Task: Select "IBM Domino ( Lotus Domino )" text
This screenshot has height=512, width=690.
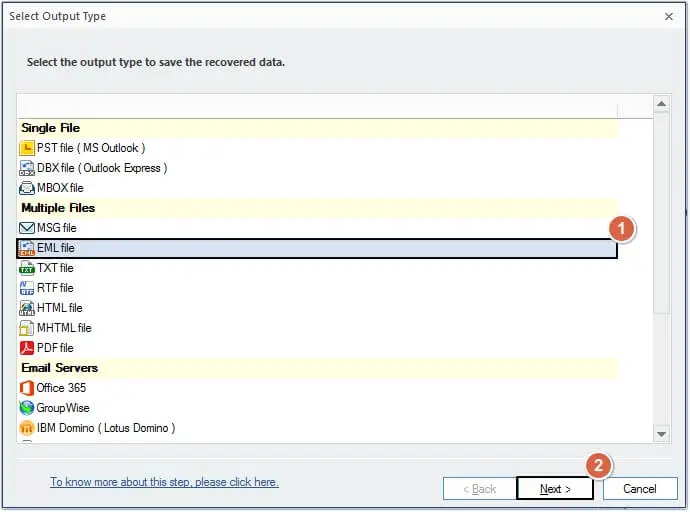Action: pos(106,428)
